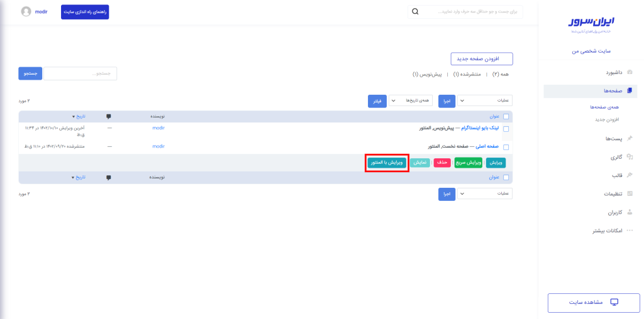The height and width of the screenshot is (319, 644).
Task: Tick the checkbox for لینک بایو اینستاگرام
Action: click(506, 129)
